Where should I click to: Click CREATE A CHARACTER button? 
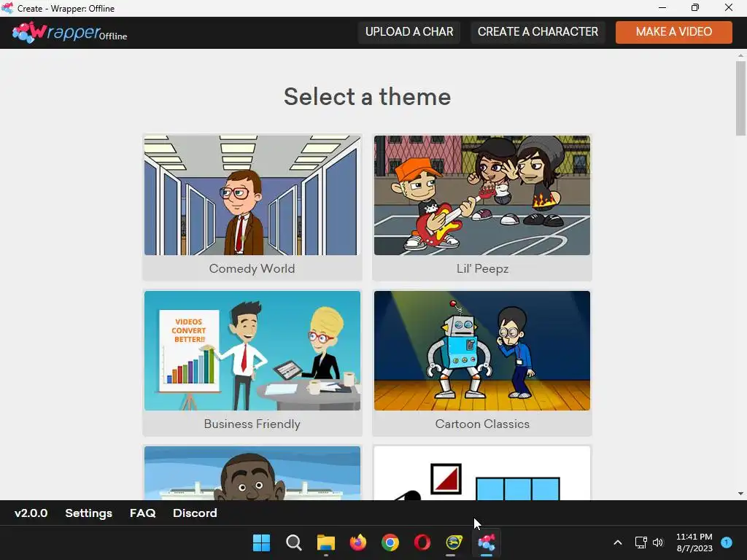coord(538,32)
